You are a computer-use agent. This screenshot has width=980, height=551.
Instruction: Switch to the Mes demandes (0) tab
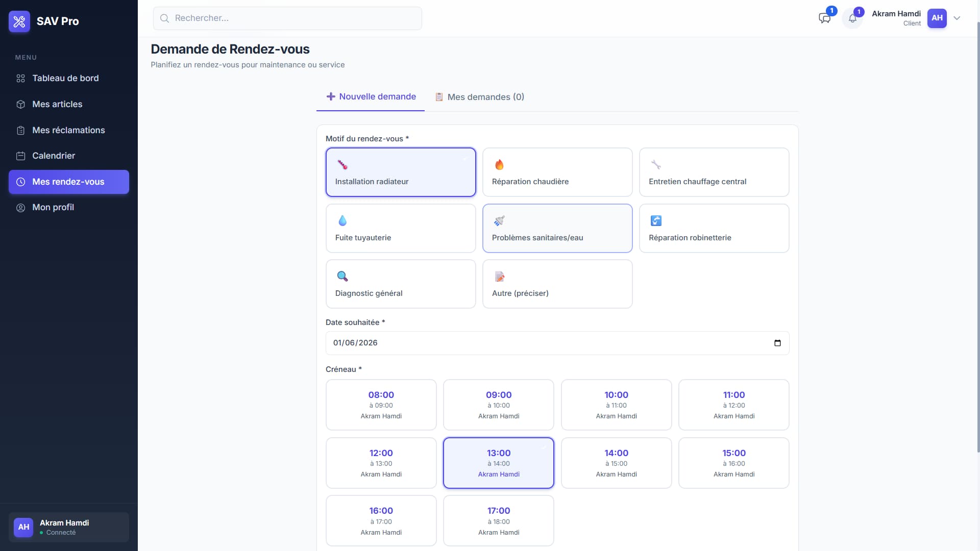coord(479,97)
